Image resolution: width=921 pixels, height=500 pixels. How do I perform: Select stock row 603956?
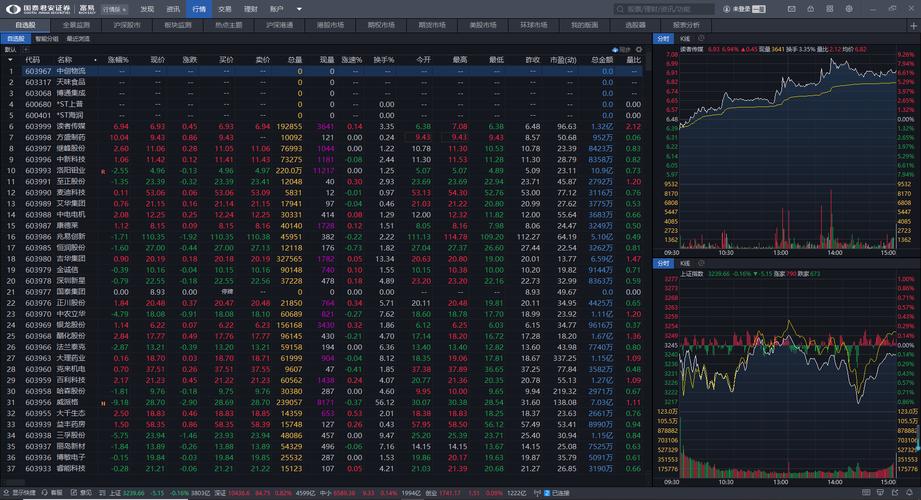click(322, 402)
